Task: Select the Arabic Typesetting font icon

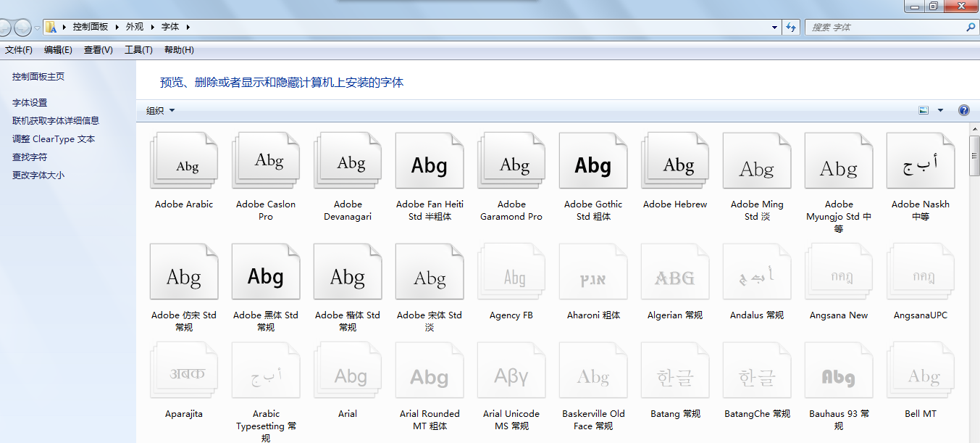Action: tap(266, 370)
